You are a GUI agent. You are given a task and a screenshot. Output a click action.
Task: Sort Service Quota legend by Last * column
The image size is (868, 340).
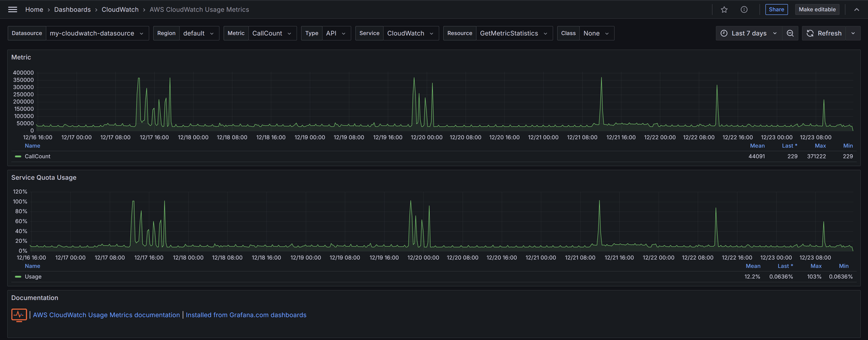coord(785,266)
